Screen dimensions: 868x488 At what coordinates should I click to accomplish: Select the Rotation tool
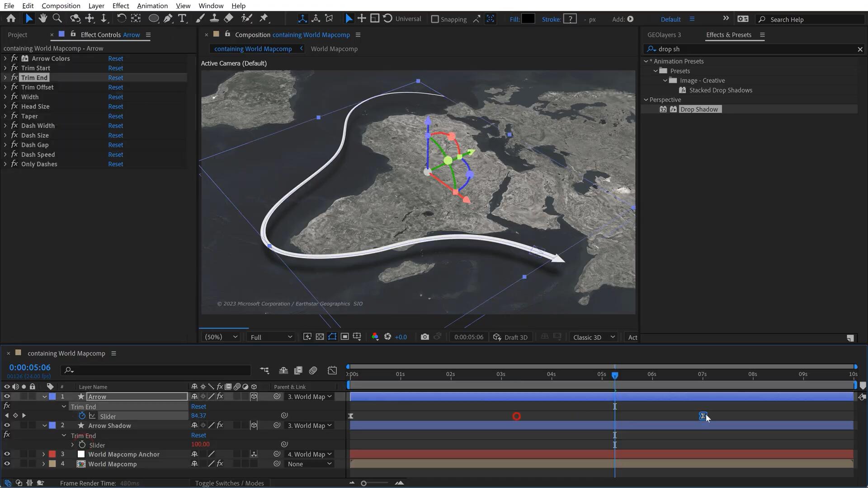pos(121,19)
